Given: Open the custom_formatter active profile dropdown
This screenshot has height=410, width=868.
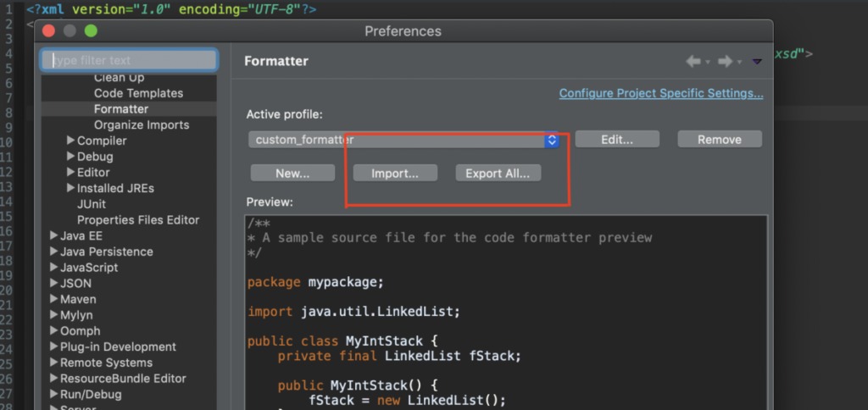Looking at the screenshot, I should click(403, 140).
